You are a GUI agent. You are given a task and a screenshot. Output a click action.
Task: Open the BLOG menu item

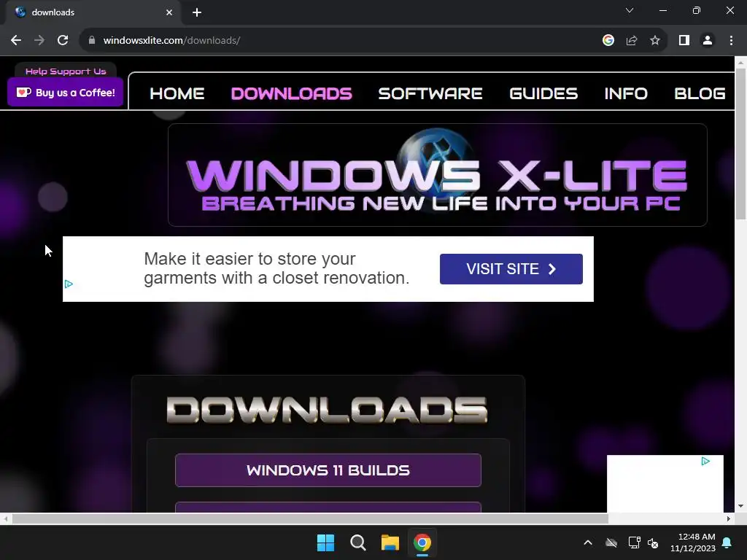point(700,93)
